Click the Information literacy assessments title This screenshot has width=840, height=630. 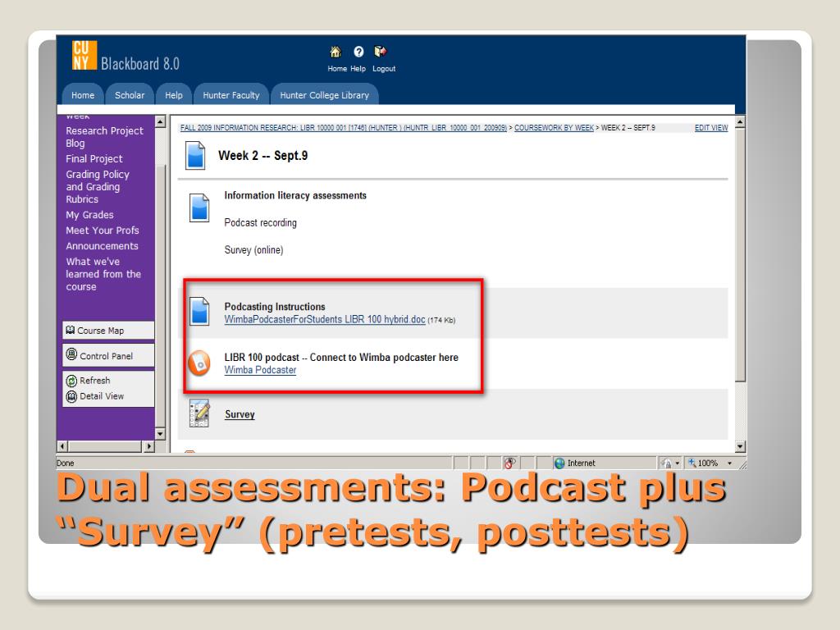[x=295, y=195]
